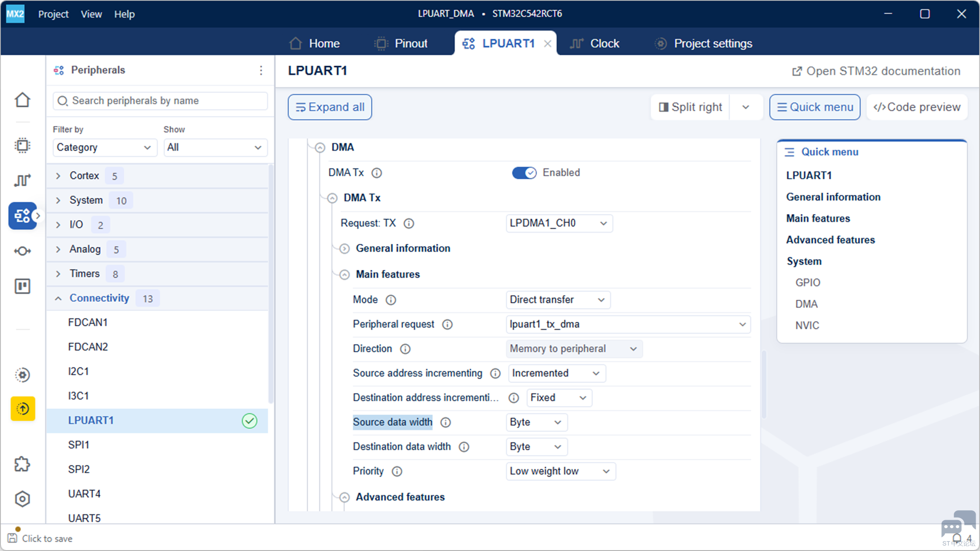This screenshot has height=551, width=980.
Task: Collapse the Main features section
Action: pos(344,275)
